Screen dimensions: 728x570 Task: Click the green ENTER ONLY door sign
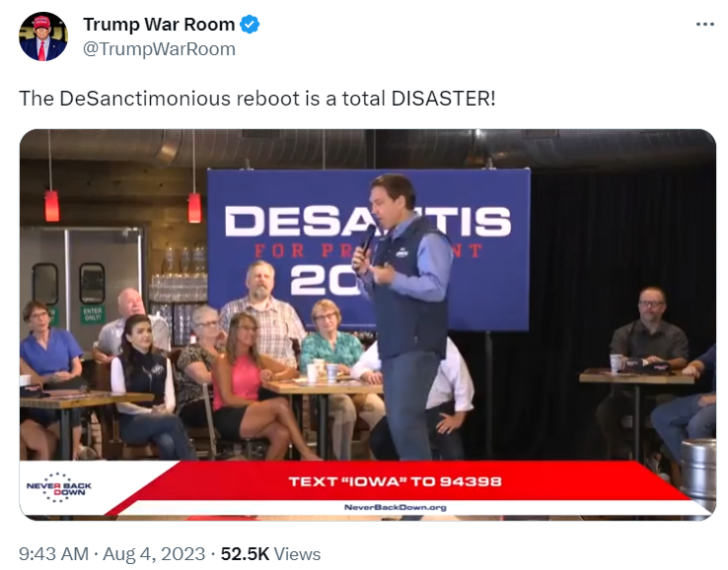point(93,315)
